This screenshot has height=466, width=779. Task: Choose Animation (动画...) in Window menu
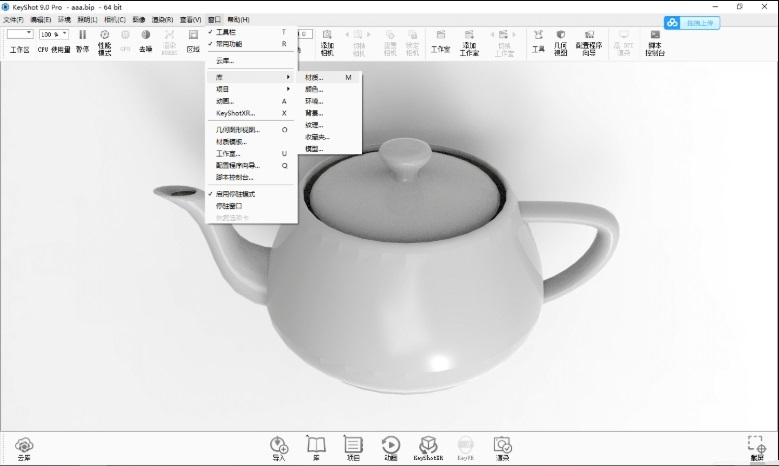[251, 101]
